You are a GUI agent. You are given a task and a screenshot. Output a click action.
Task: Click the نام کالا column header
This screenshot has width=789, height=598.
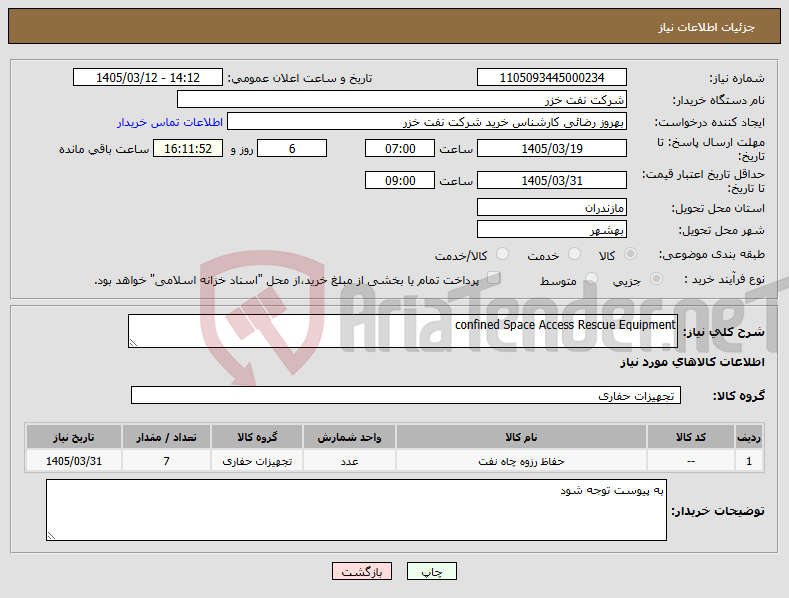coord(521,437)
